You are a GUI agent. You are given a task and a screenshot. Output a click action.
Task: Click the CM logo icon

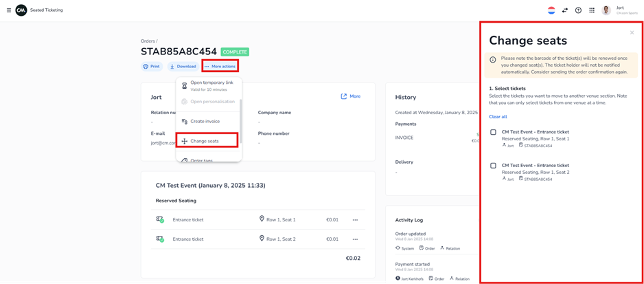21,10
